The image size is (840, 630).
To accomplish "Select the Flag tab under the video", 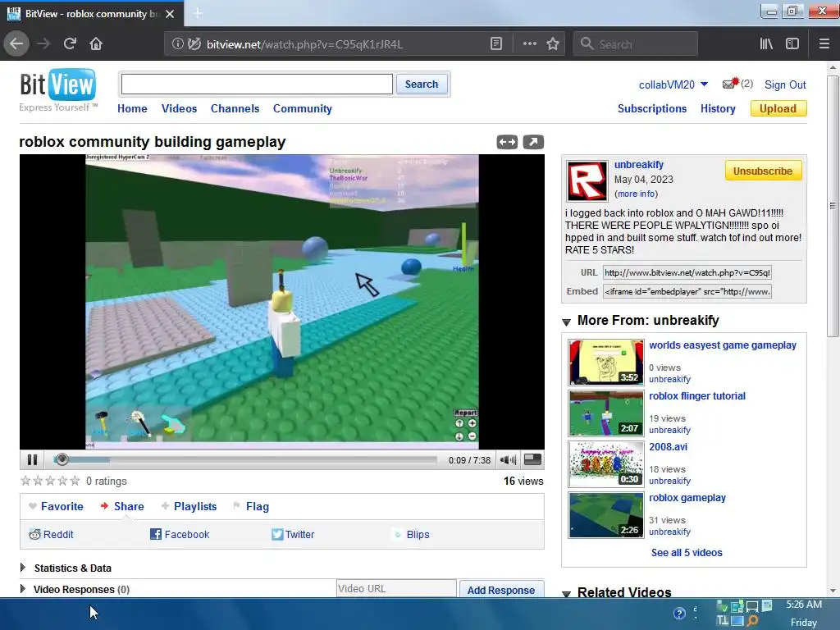I will (x=251, y=506).
